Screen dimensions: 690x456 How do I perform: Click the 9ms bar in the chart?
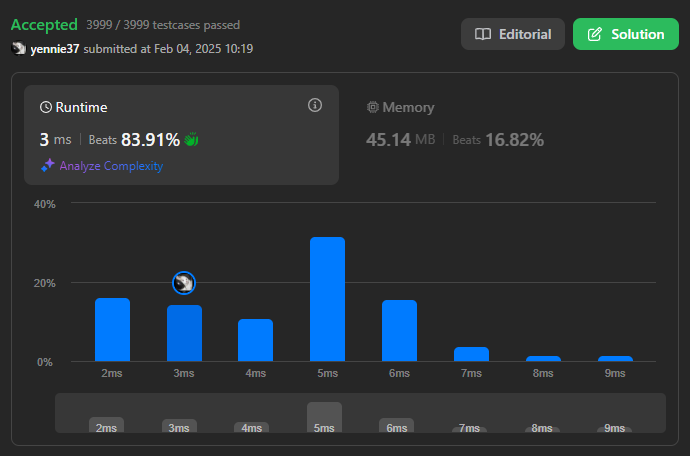click(615, 359)
